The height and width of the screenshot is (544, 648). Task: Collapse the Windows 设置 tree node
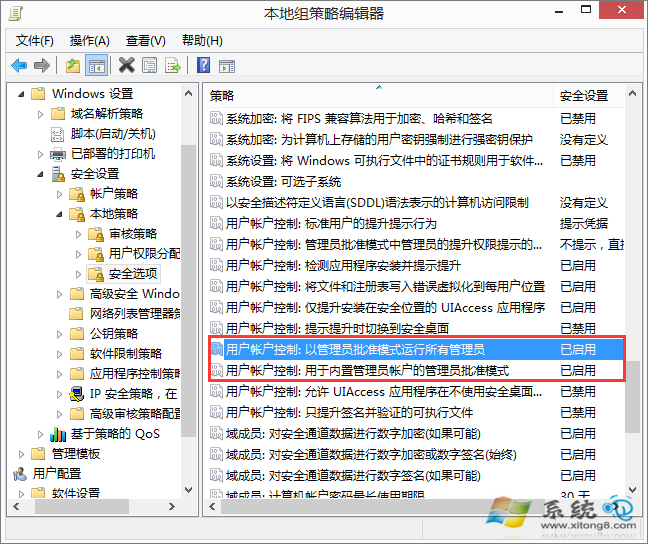tap(21, 95)
